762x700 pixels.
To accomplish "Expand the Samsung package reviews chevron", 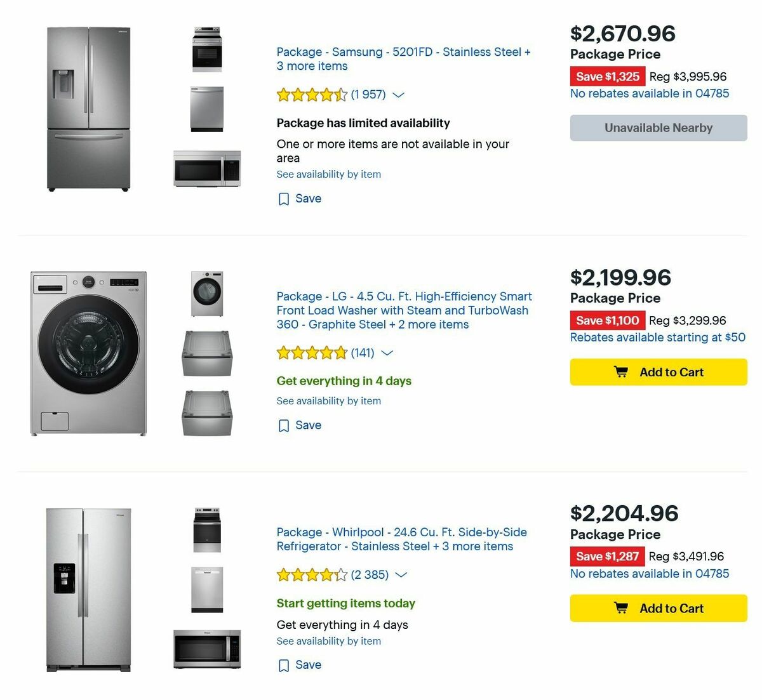I will point(398,95).
